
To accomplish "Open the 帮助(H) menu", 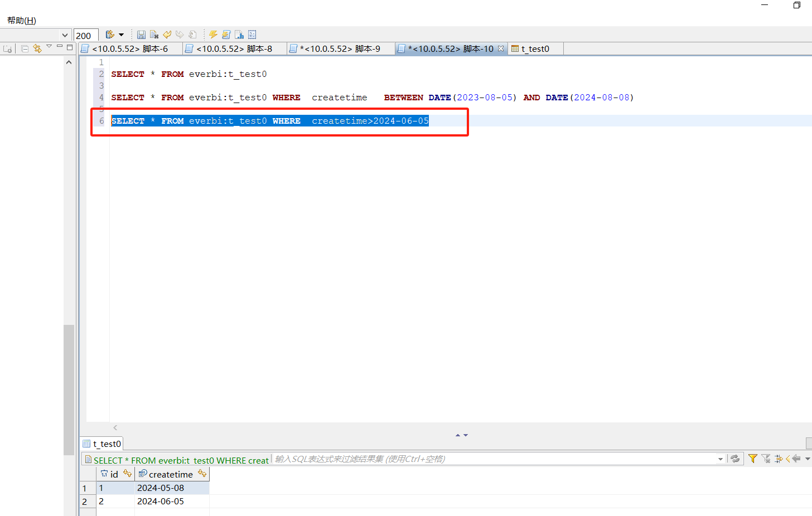I will coord(21,21).
